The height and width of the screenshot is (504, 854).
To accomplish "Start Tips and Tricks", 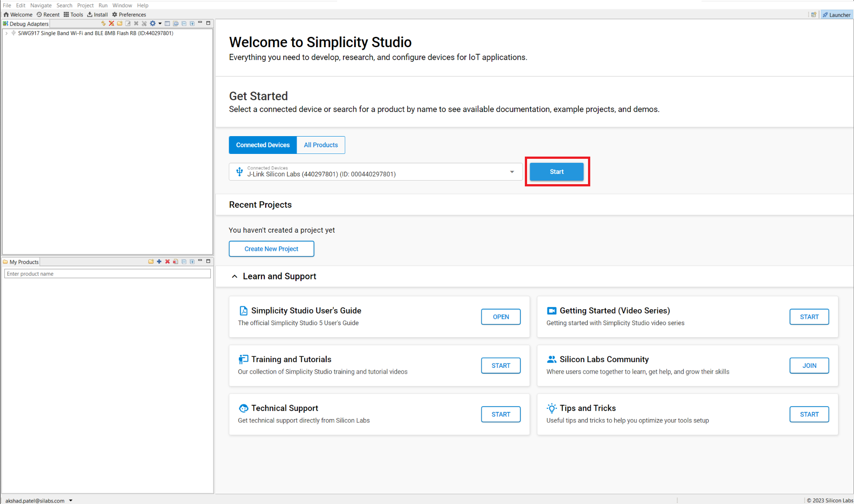I will tap(809, 414).
